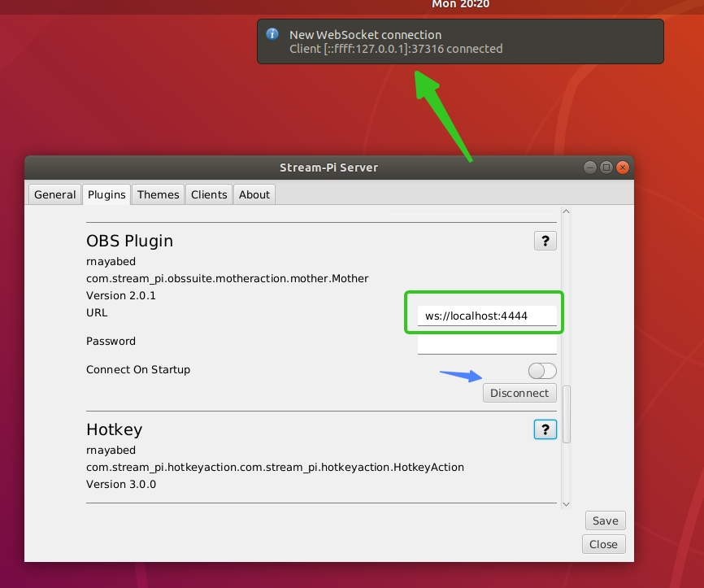704x588 pixels.
Task: Switch to the General tab
Action: pyautogui.click(x=54, y=194)
